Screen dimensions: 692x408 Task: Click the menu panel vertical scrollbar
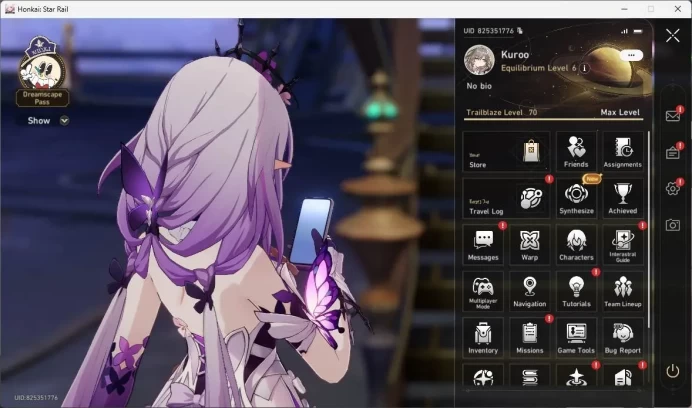point(648,230)
